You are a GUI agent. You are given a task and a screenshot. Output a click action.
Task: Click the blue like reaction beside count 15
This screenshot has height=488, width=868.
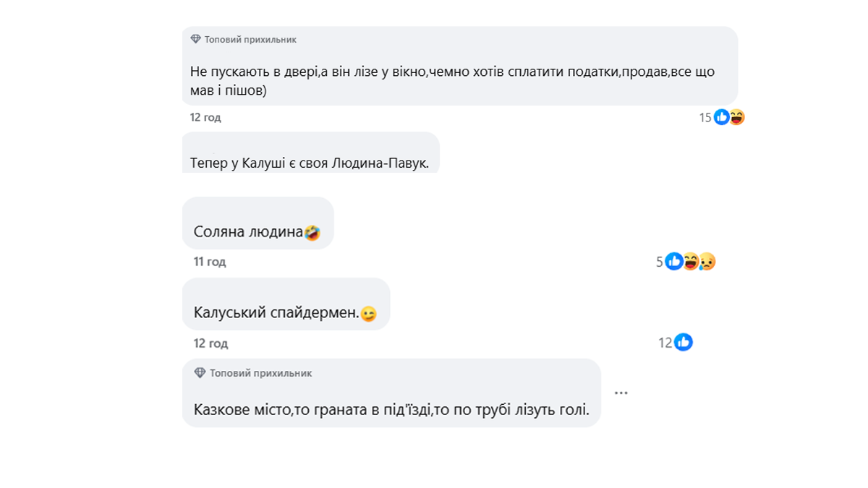point(721,117)
